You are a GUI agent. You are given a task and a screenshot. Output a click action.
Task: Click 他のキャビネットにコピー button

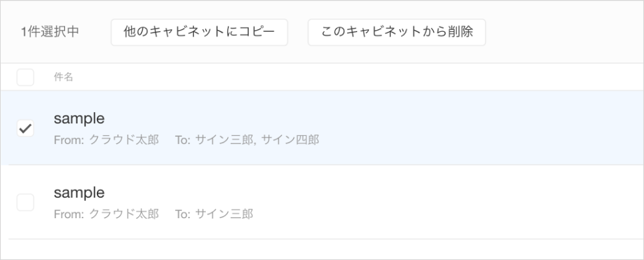[x=199, y=32]
